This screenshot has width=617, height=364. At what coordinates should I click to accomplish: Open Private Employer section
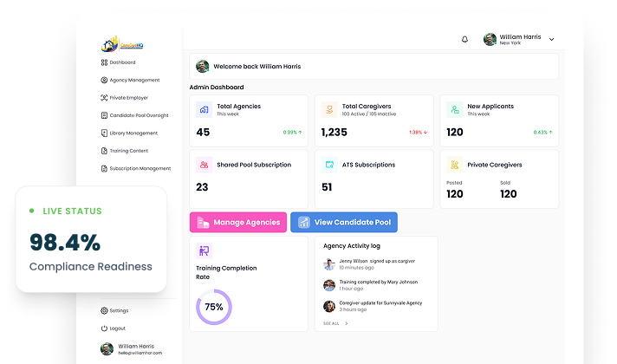[x=125, y=98]
